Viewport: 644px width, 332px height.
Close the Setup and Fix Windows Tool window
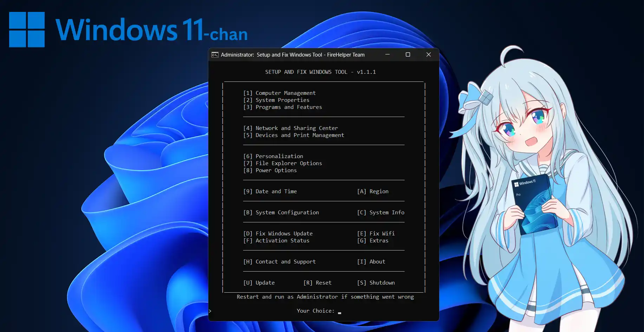point(428,54)
